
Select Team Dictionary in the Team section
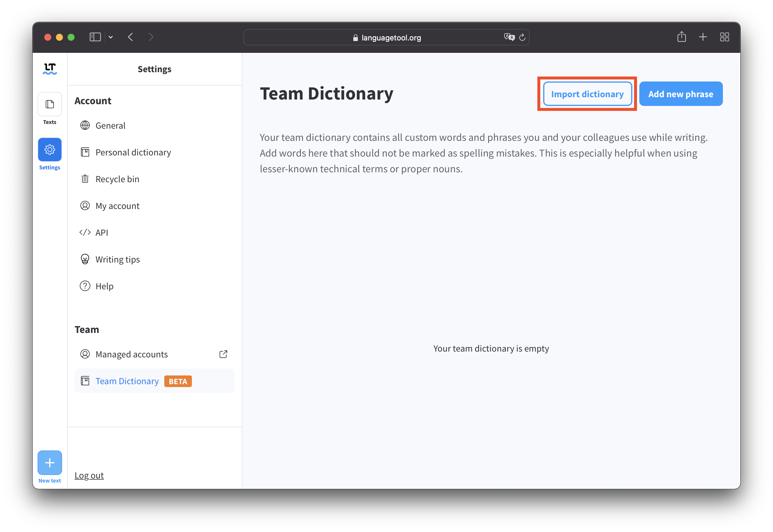(x=127, y=381)
